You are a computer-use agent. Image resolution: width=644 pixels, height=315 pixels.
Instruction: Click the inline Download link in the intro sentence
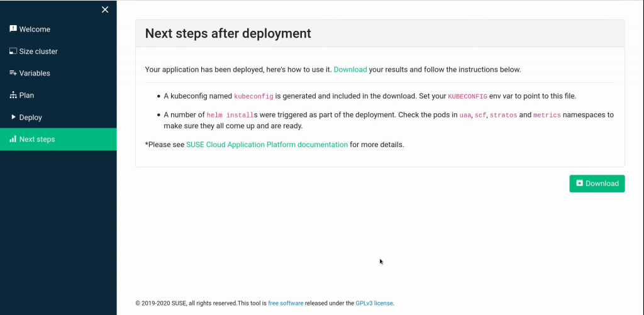[350, 70]
